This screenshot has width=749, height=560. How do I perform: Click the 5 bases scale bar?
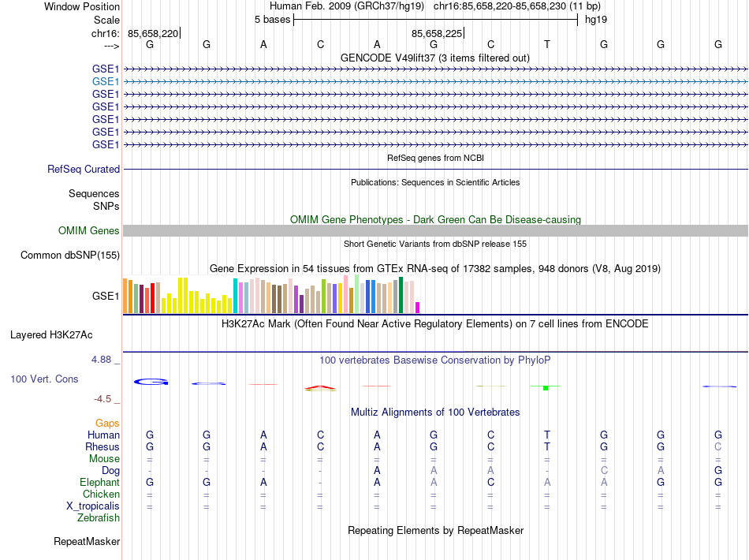(436, 20)
